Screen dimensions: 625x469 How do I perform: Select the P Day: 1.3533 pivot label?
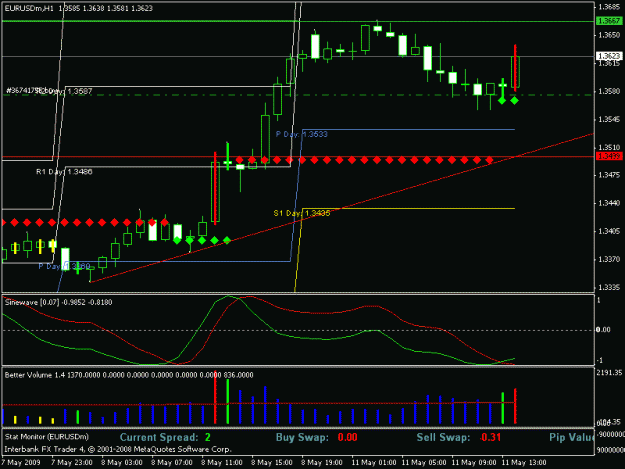(x=302, y=134)
